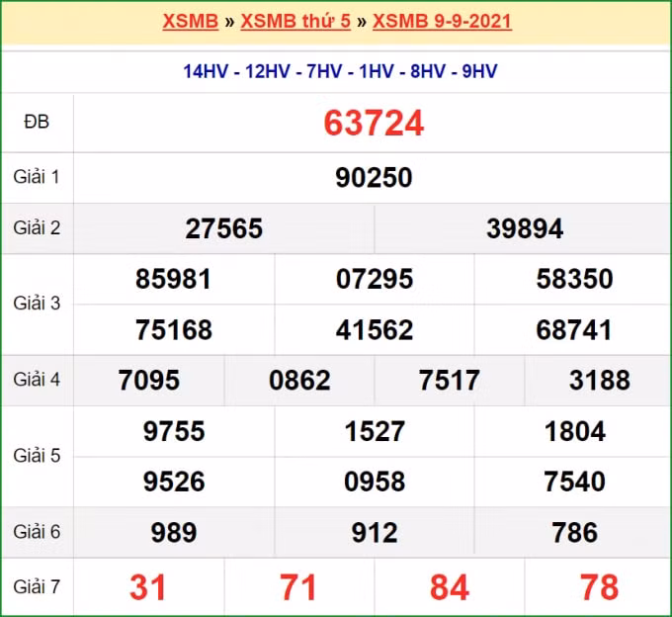Image resolution: width=672 pixels, height=617 pixels.
Task: Select fourth prize number 7517
Action: pyautogui.click(x=449, y=381)
